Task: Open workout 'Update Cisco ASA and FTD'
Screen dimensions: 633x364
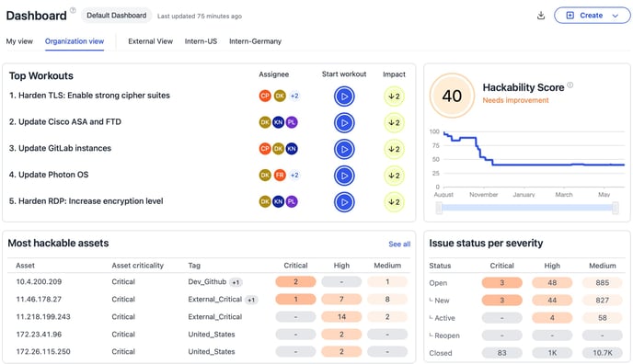Action: coord(65,121)
